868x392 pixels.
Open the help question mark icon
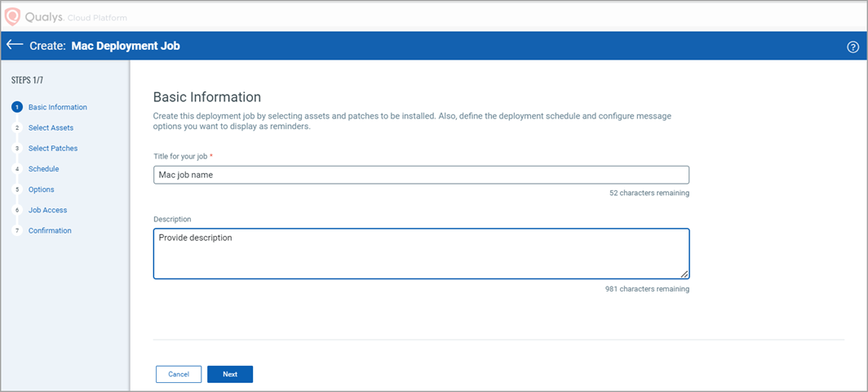853,47
